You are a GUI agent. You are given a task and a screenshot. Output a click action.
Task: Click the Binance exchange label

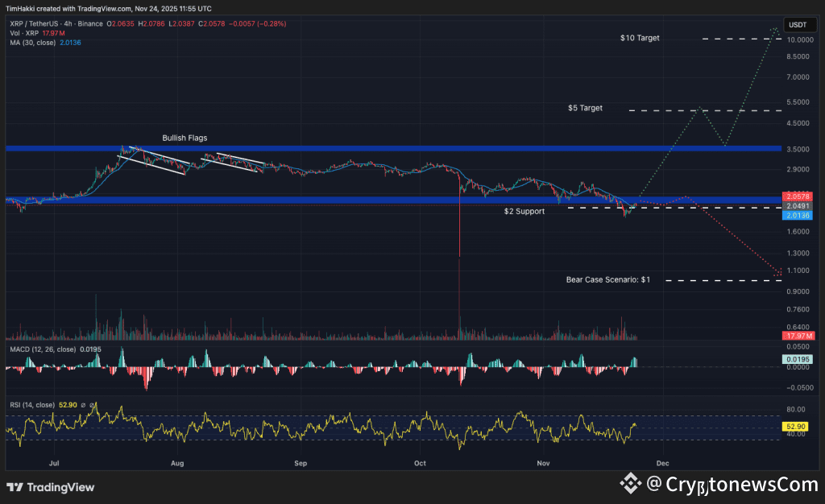pos(91,24)
